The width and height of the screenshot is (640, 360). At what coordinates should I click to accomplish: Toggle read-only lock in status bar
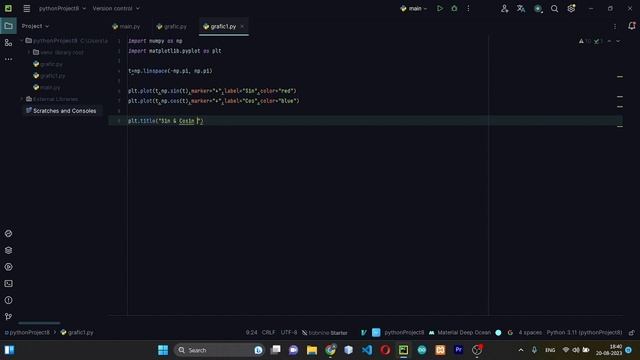click(x=631, y=333)
